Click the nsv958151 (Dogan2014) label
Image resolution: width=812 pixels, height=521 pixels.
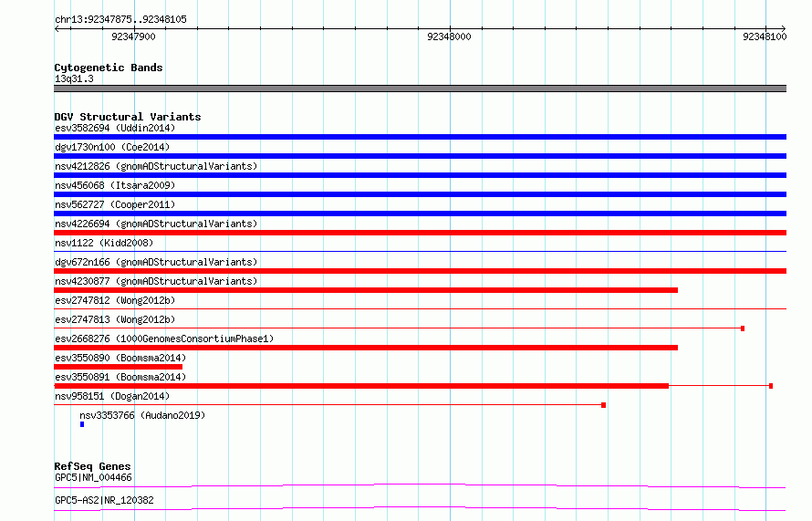[112, 396]
